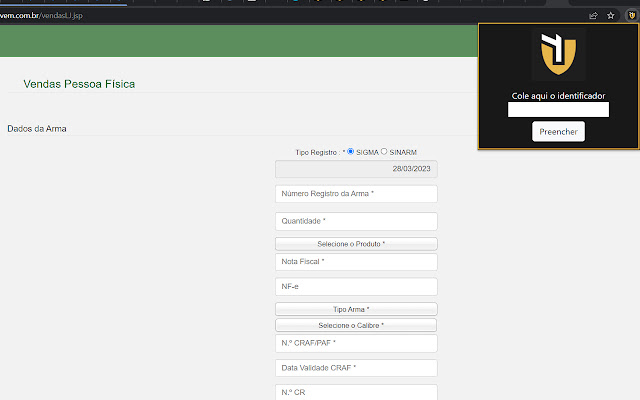640x400 pixels.
Task: Click the Quantidade input field
Action: (x=356, y=221)
